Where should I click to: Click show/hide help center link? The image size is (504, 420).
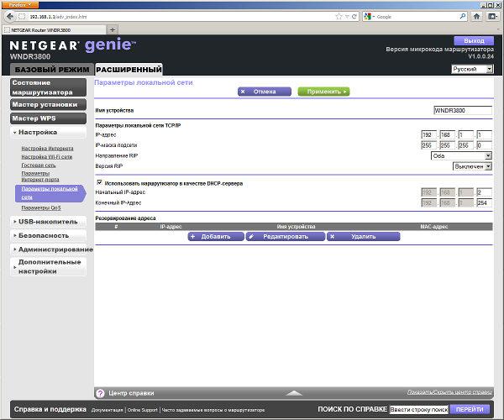pos(449,392)
